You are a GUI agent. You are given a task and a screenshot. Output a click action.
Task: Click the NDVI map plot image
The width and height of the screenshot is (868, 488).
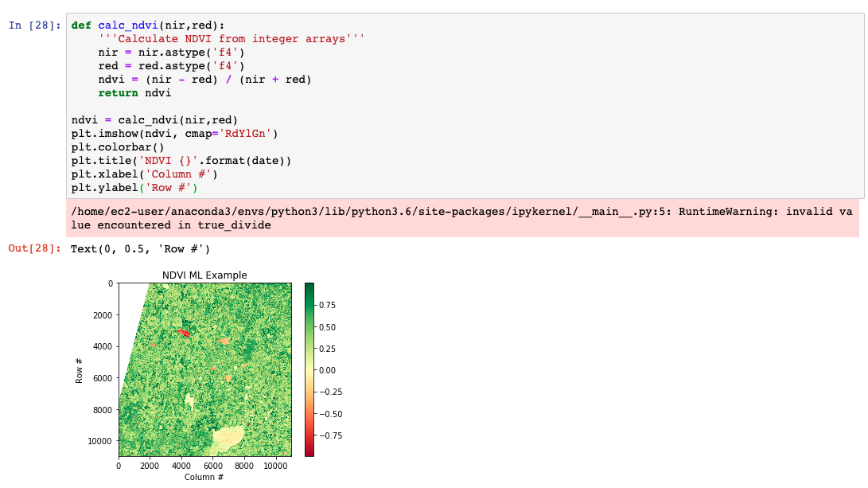[204, 369]
